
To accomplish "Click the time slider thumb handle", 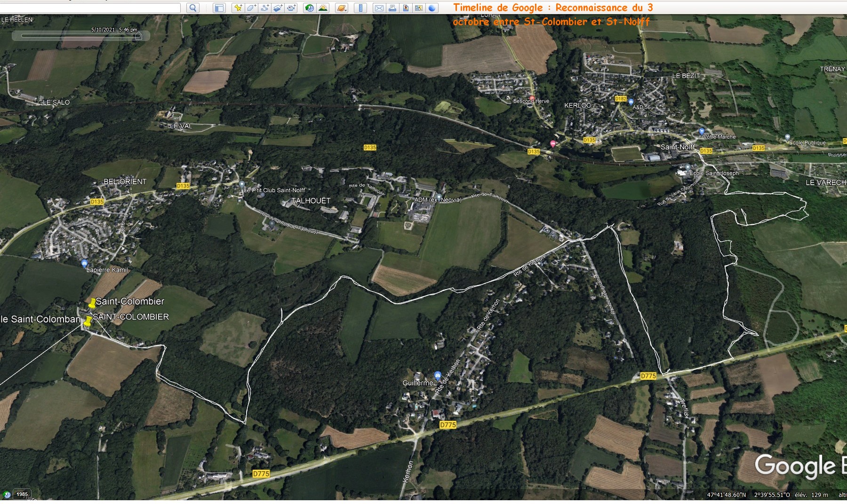I will [x=138, y=36].
